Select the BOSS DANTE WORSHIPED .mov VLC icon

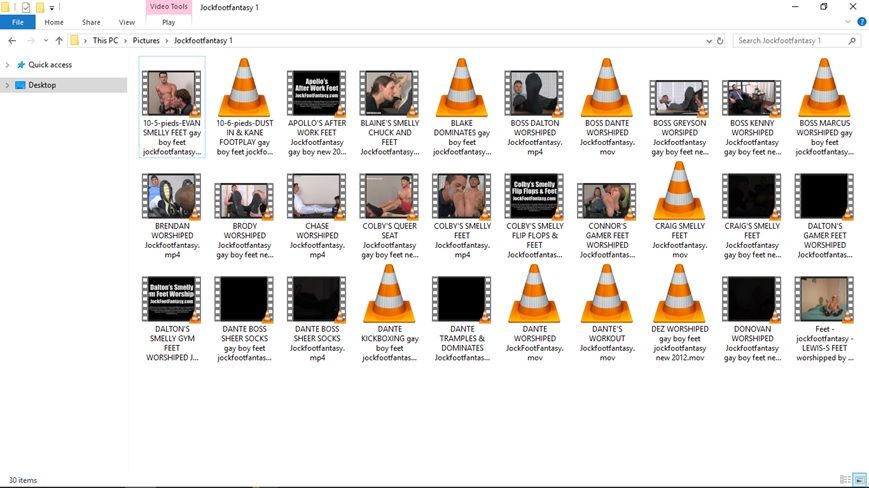[x=607, y=88]
